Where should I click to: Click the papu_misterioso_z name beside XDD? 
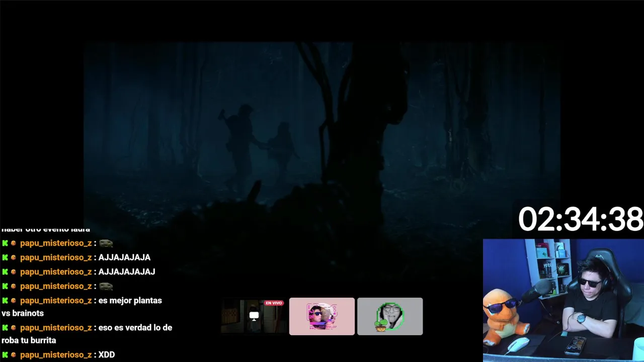point(56,355)
